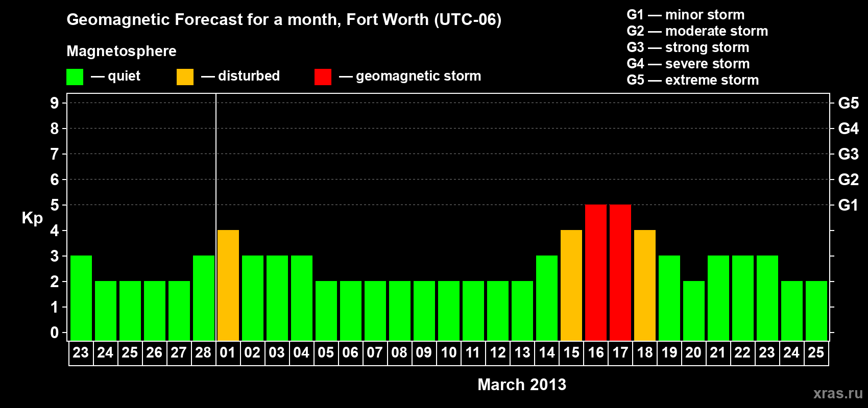The height and width of the screenshot is (408, 868).
Task: Click the Kp value 0 axis label
Action: click(x=55, y=333)
